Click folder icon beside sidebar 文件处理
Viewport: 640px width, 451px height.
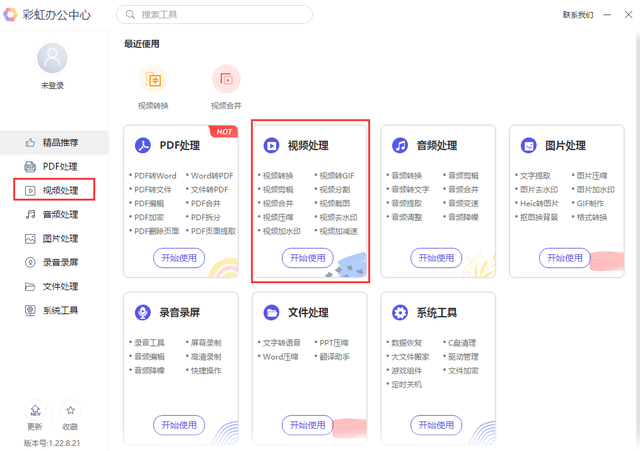coord(30,287)
